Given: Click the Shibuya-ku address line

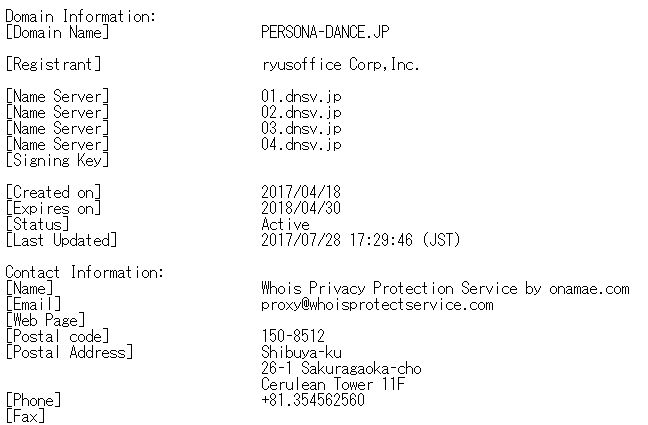Looking at the screenshot, I should [301, 352].
